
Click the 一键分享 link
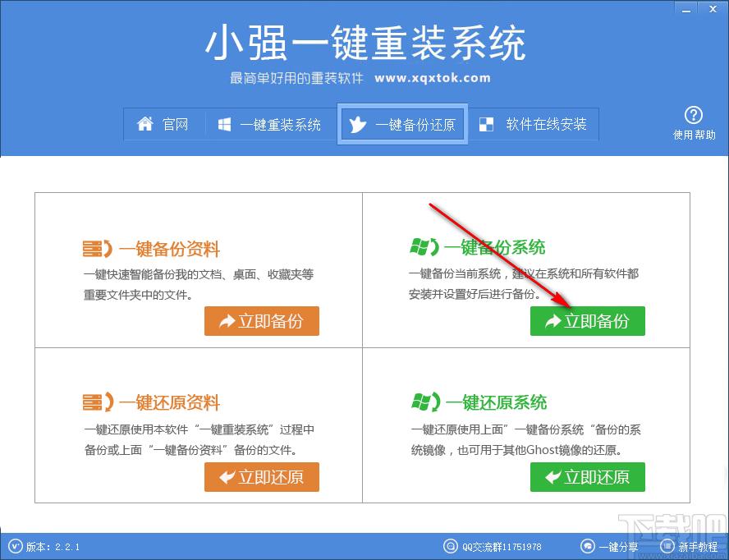click(x=618, y=547)
